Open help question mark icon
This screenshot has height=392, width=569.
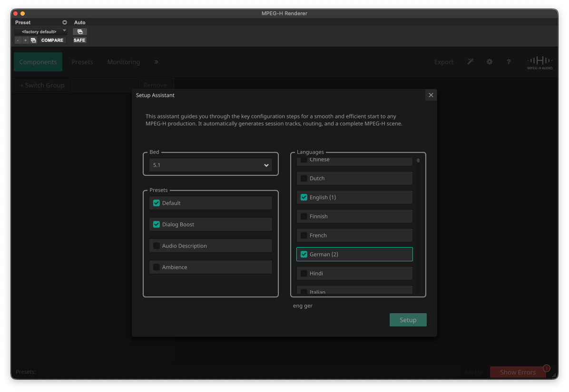pos(509,62)
